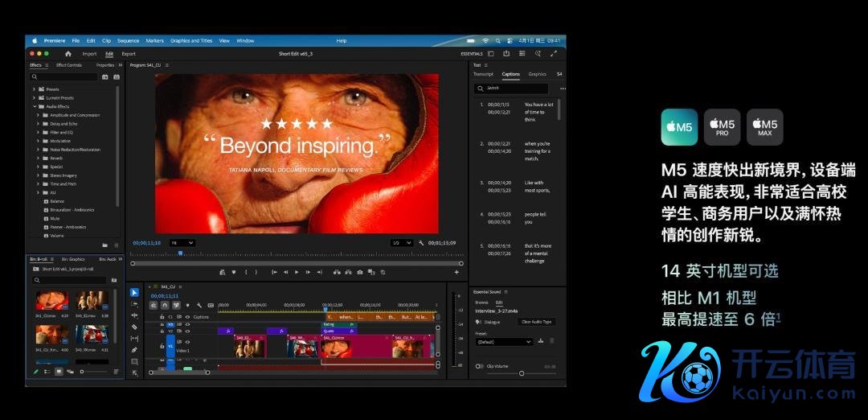Open the Sequence menu
Viewport: 868px width, 420px height.
(x=128, y=40)
